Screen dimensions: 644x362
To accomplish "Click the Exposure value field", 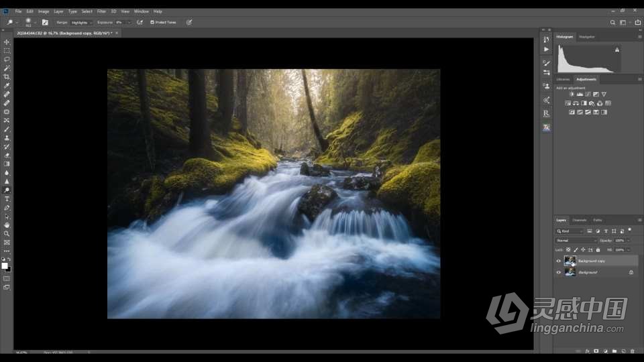I will tap(120, 23).
